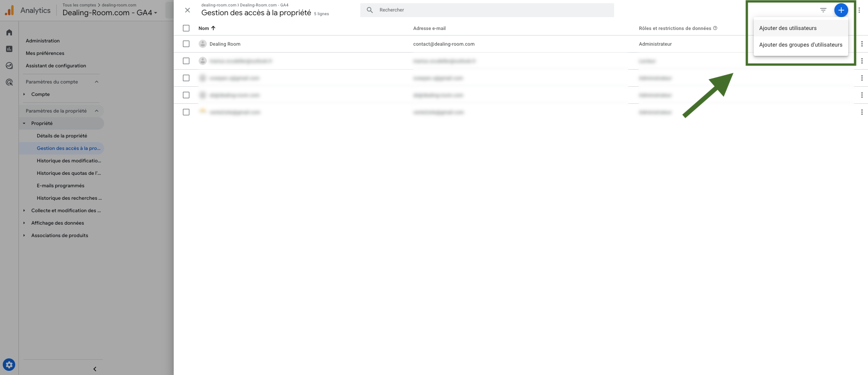Click the Rechercher search field
This screenshot has height=375, width=868.
(x=487, y=10)
